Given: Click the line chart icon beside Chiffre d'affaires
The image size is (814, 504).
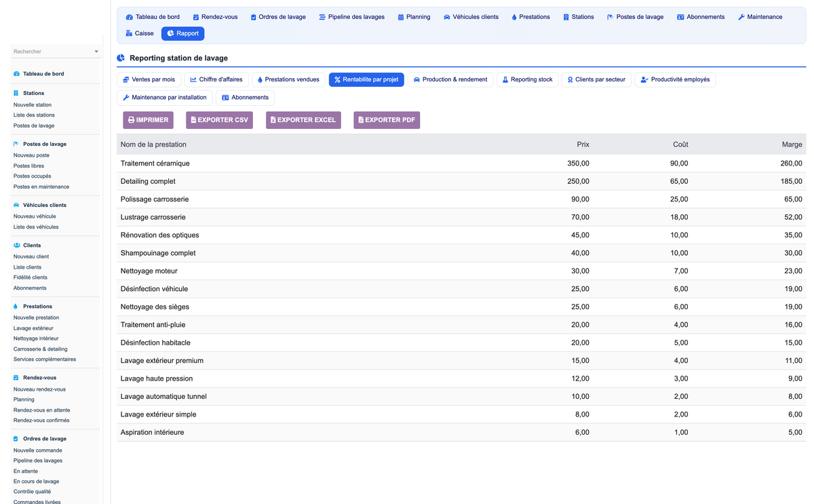Looking at the screenshot, I should pyautogui.click(x=193, y=79).
